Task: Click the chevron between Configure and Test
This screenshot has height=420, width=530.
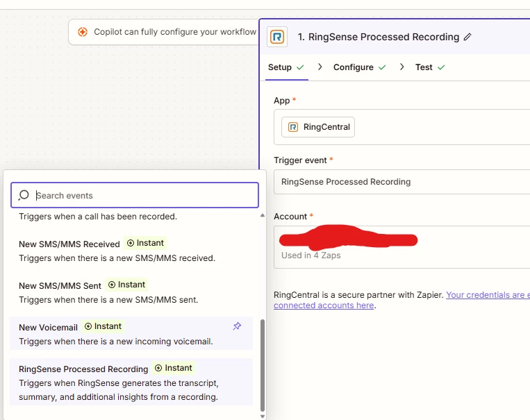Action: click(x=401, y=67)
